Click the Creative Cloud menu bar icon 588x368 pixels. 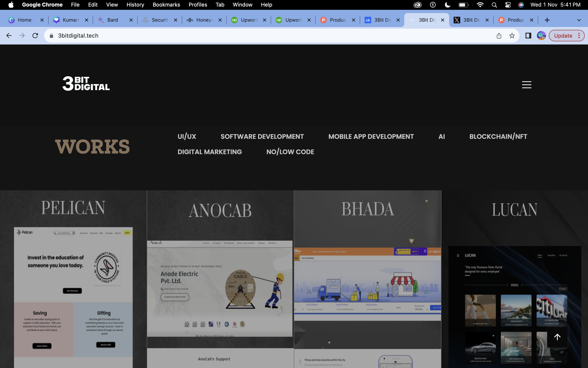[418, 5]
